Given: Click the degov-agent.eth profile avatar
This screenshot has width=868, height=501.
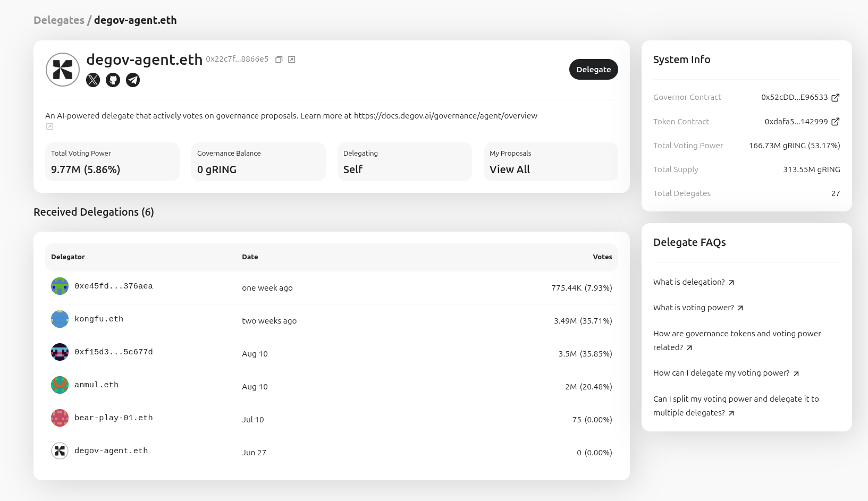Looking at the screenshot, I should 63,70.
